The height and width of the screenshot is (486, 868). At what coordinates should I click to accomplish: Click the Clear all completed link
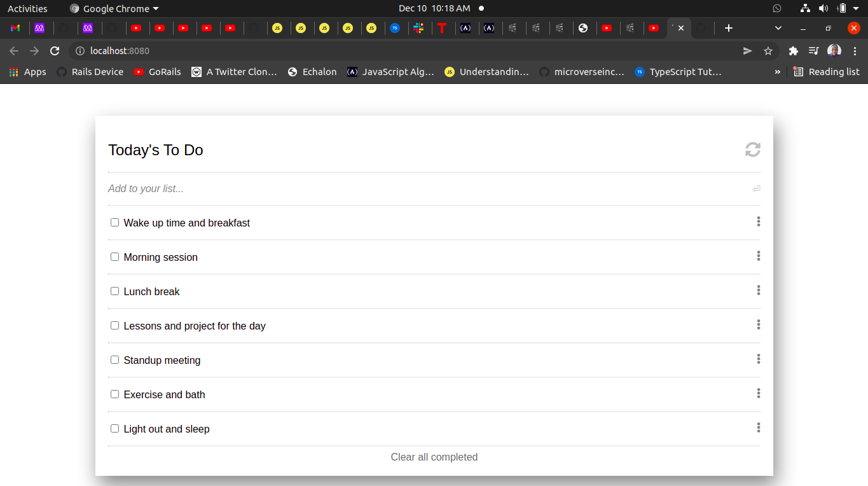point(434,457)
